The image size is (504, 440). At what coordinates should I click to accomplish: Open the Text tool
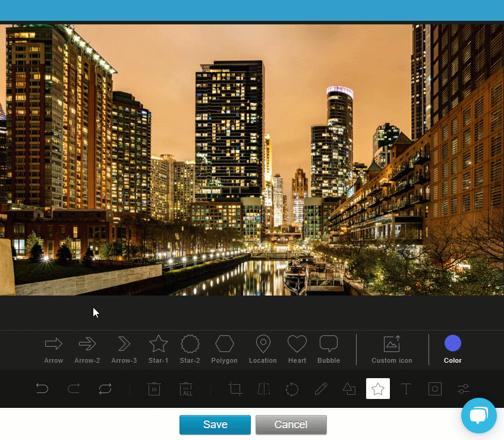click(406, 389)
